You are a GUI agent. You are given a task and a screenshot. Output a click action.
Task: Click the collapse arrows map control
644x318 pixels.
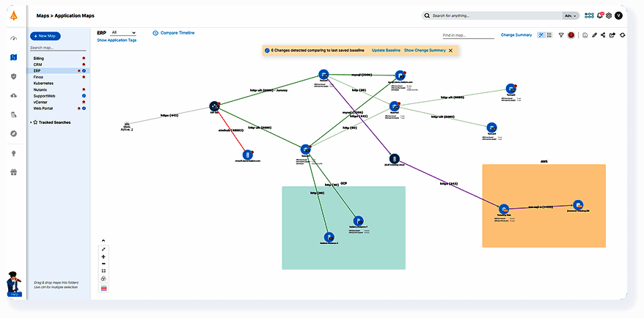click(103, 249)
